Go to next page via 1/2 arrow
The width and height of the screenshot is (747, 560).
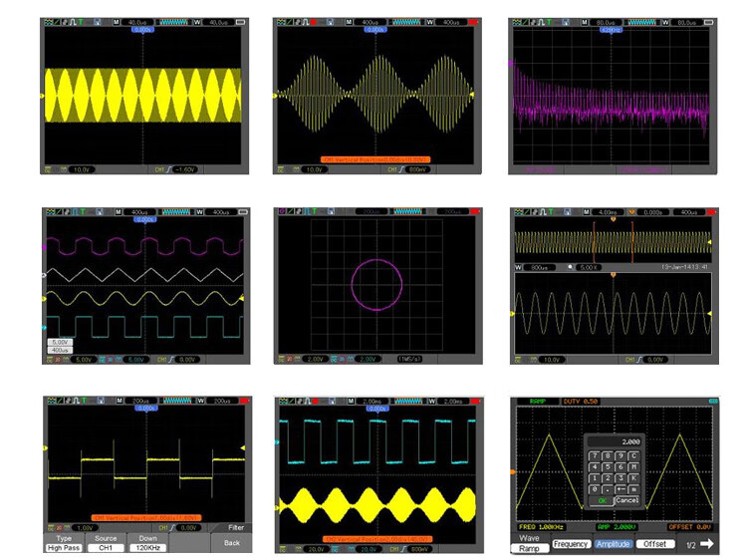pyautogui.click(x=700, y=544)
